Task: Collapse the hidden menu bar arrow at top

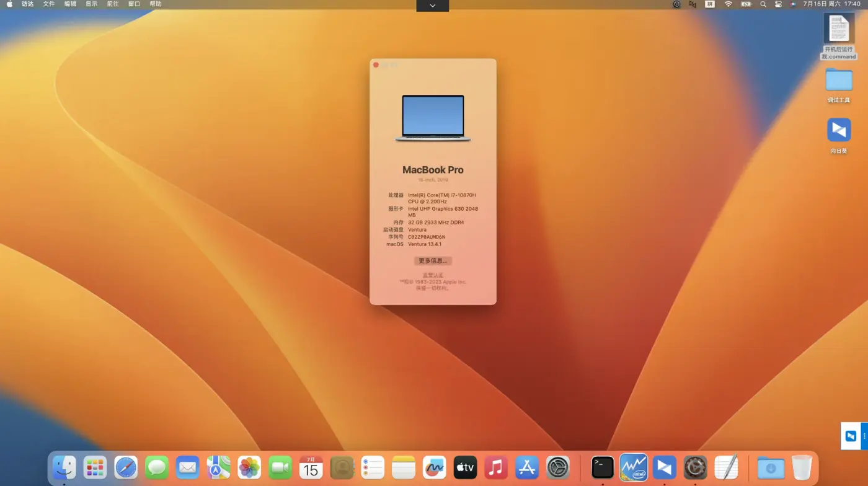Action: click(x=432, y=6)
